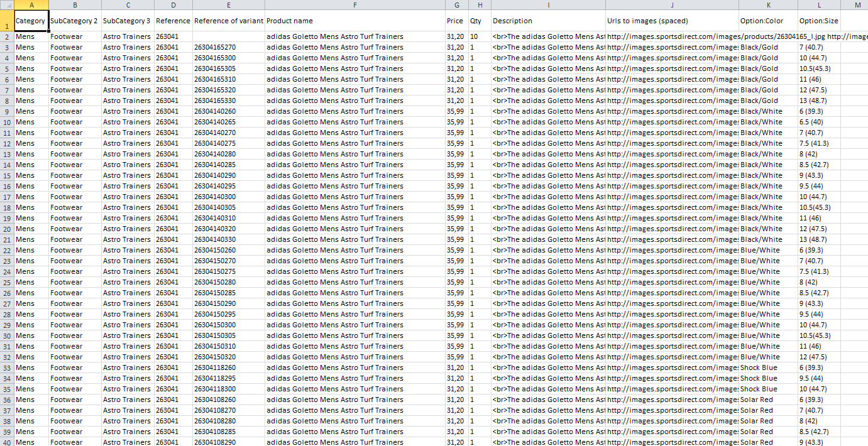Select row 22 header number
Screen dimensions: 868x446
click(6, 251)
